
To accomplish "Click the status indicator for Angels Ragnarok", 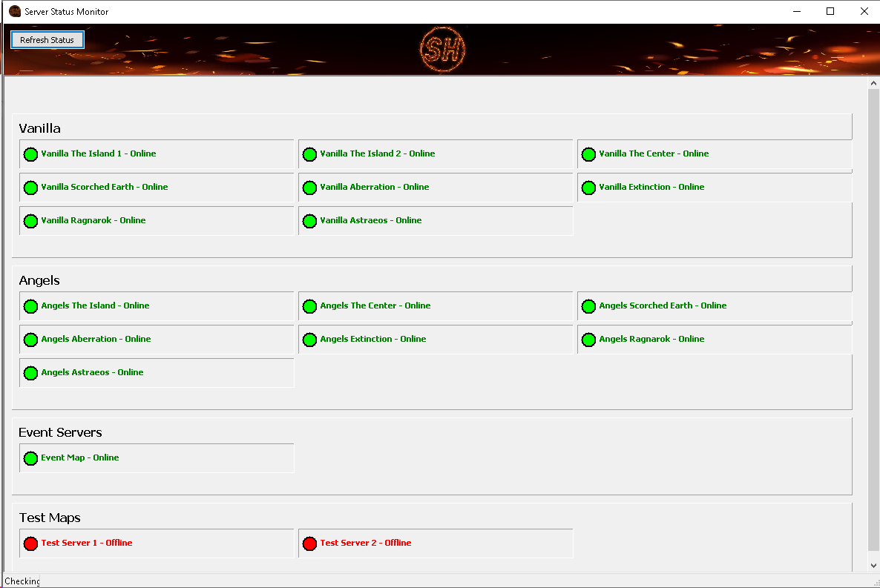I will pos(588,340).
